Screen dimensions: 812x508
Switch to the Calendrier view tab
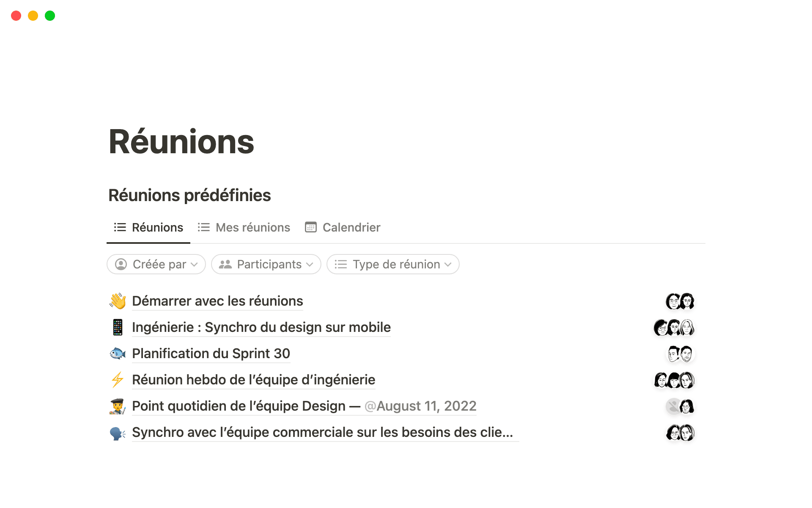[x=351, y=227]
